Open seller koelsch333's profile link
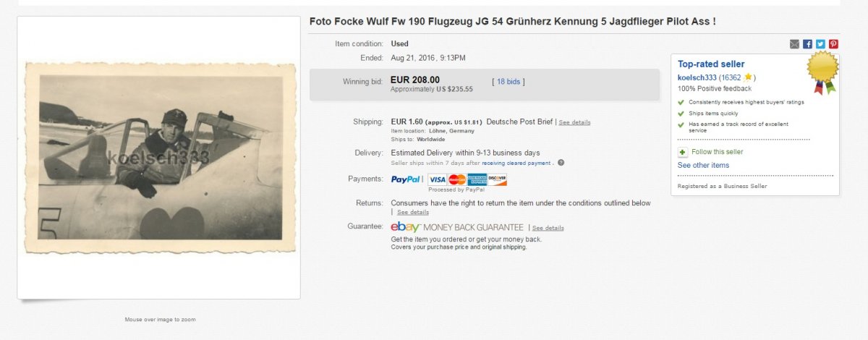868x340 pixels. click(697, 77)
